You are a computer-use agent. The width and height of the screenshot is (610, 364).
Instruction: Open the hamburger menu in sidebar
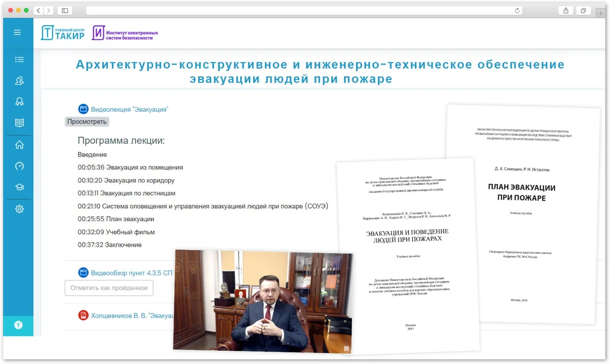point(17,33)
